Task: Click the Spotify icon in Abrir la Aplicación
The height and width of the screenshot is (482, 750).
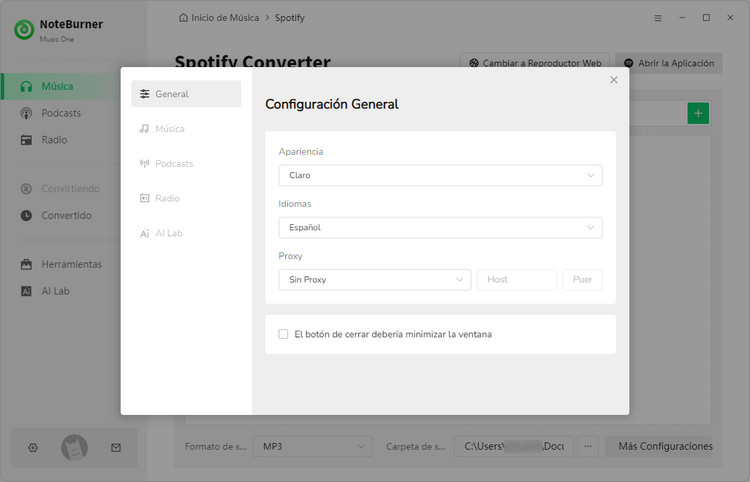Action: click(629, 63)
